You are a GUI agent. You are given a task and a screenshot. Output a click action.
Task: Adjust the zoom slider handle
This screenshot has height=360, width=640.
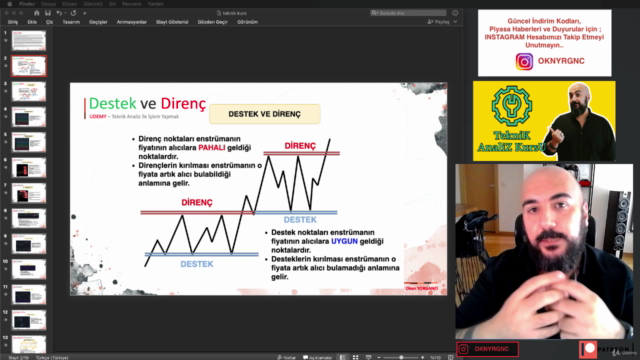tap(401, 358)
